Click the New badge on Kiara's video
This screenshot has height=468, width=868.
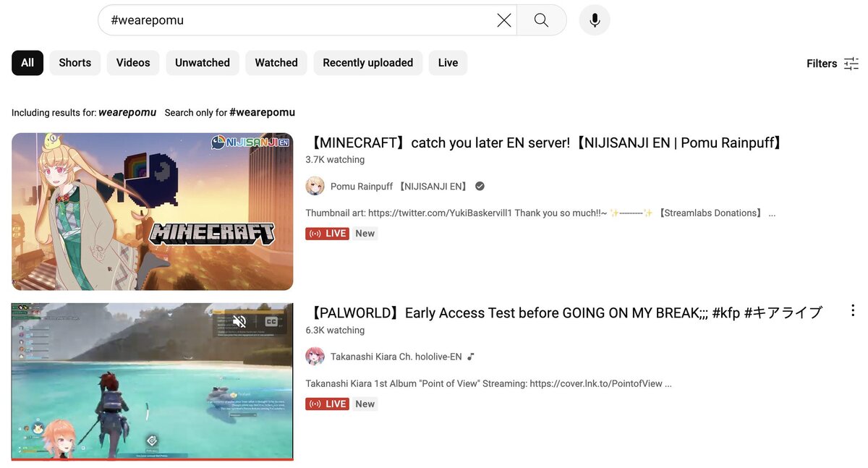(365, 404)
